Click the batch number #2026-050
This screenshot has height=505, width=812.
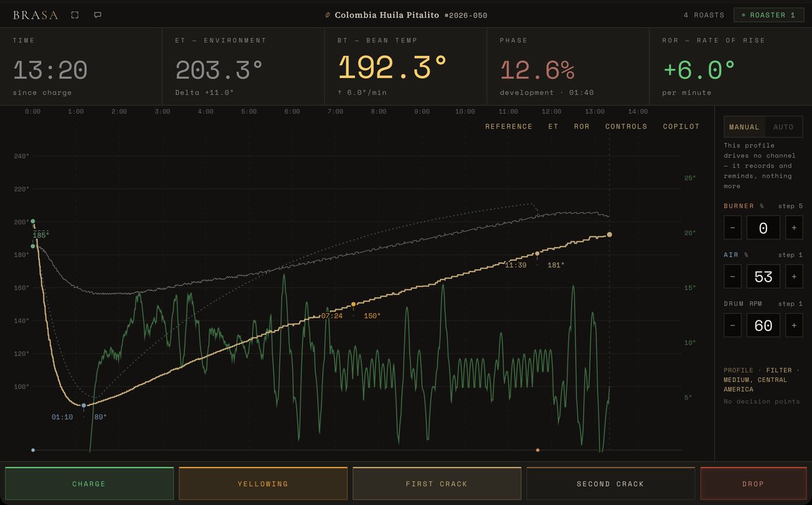tap(466, 15)
